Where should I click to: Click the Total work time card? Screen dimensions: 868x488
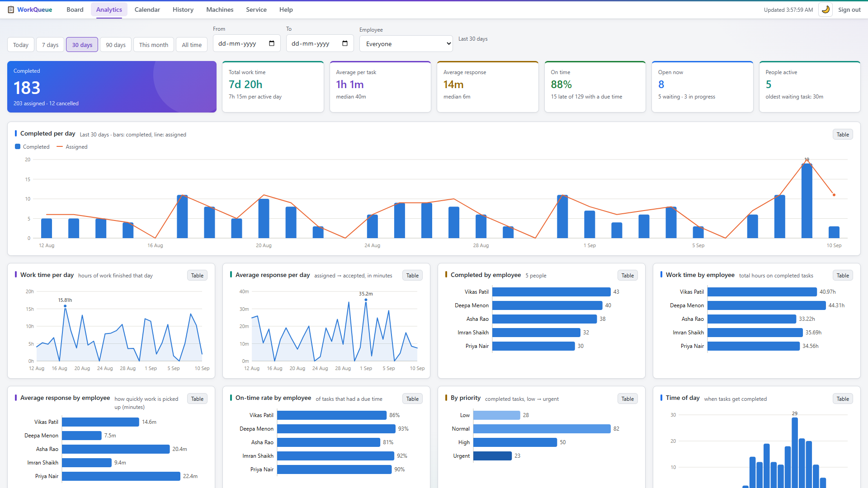coord(273,87)
